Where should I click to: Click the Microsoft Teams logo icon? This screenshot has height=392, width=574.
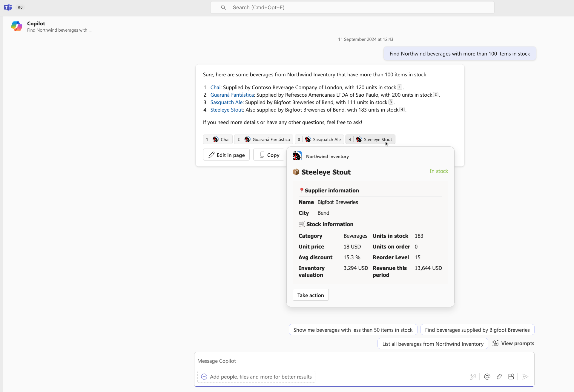click(8, 7)
